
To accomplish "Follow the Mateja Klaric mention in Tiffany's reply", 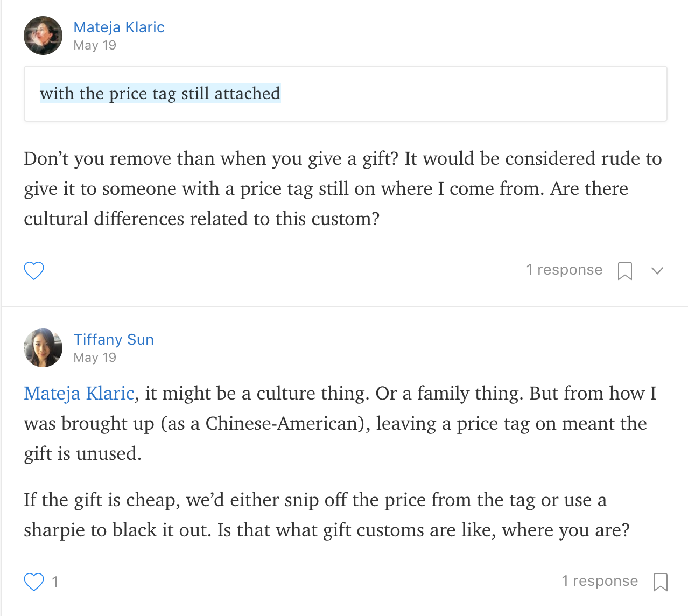I will tap(79, 394).
